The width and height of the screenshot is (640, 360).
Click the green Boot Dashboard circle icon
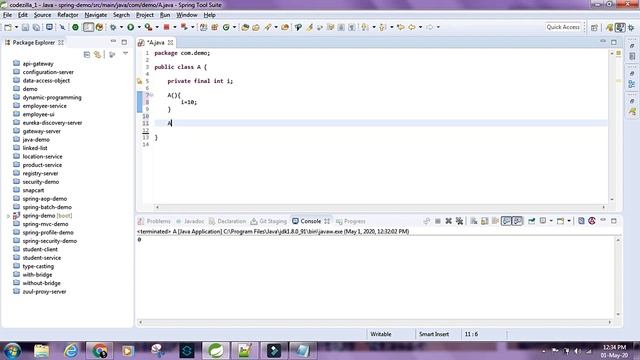click(76, 27)
